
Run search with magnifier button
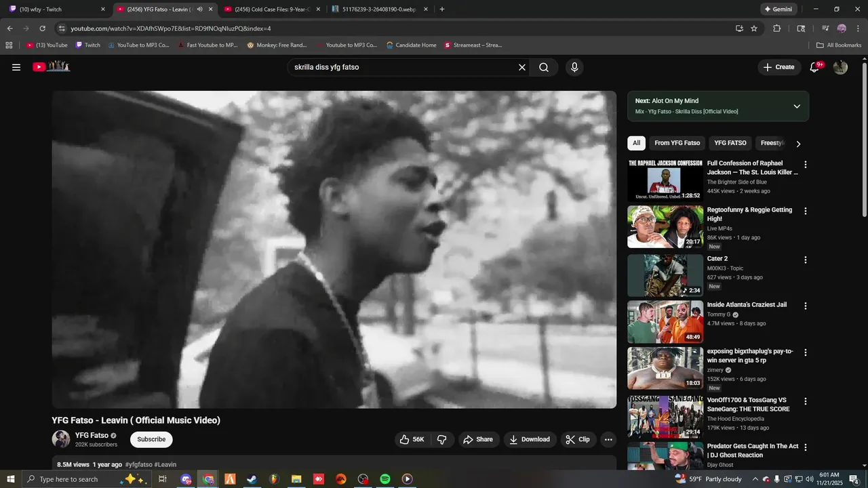click(544, 67)
